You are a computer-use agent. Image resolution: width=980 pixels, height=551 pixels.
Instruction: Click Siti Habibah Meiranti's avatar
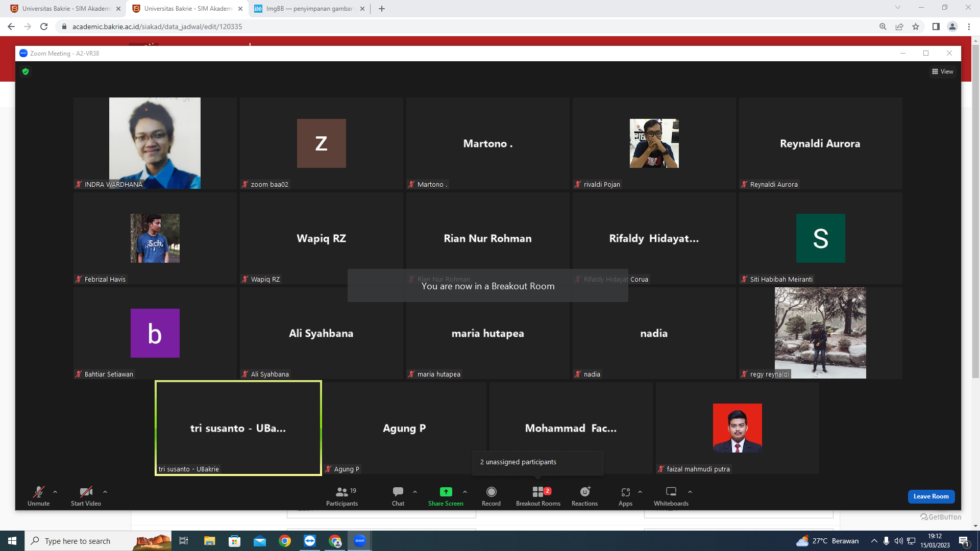pyautogui.click(x=821, y=238)
